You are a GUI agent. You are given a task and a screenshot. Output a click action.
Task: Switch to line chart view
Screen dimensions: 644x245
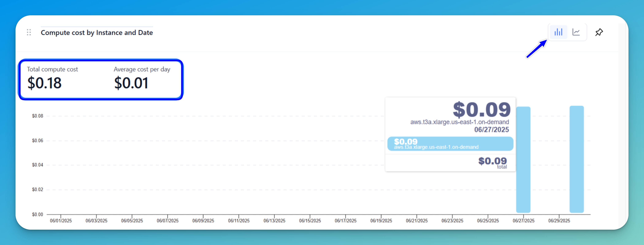pos(576,32)
